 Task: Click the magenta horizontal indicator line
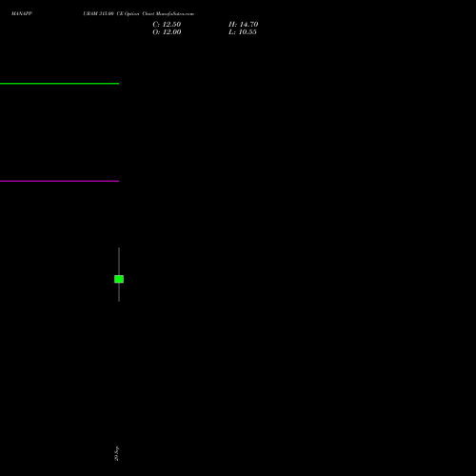coord(59,181)
